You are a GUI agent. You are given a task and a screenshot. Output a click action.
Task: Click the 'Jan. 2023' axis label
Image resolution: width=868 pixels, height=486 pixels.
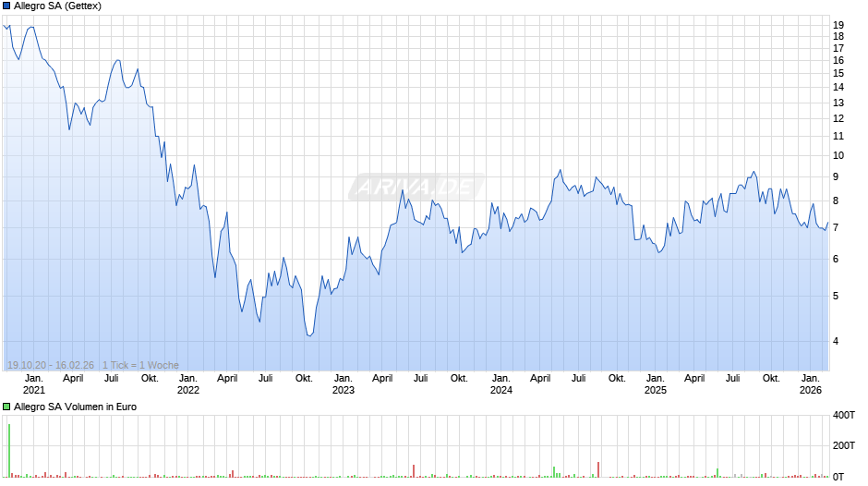pyautogui.click(x=344, y=384)
